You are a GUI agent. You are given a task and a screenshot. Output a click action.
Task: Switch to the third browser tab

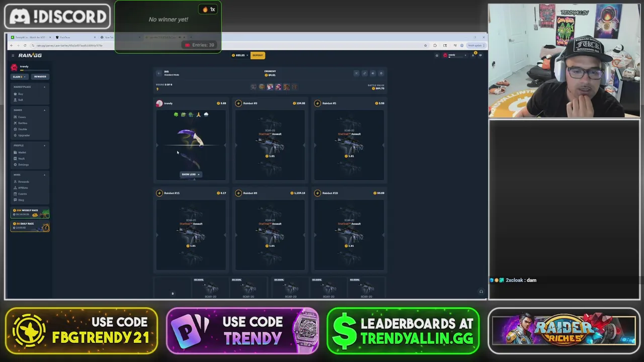click(120, 37)
